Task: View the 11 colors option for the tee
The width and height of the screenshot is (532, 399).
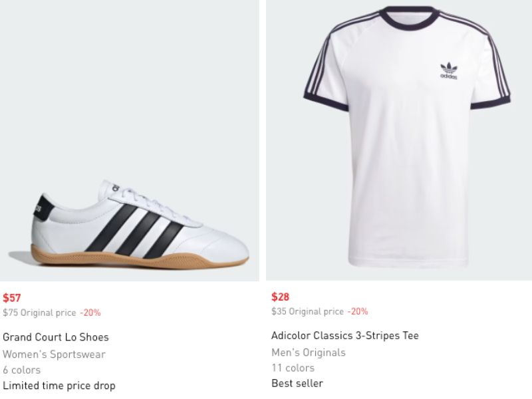Action: [293, 368]
